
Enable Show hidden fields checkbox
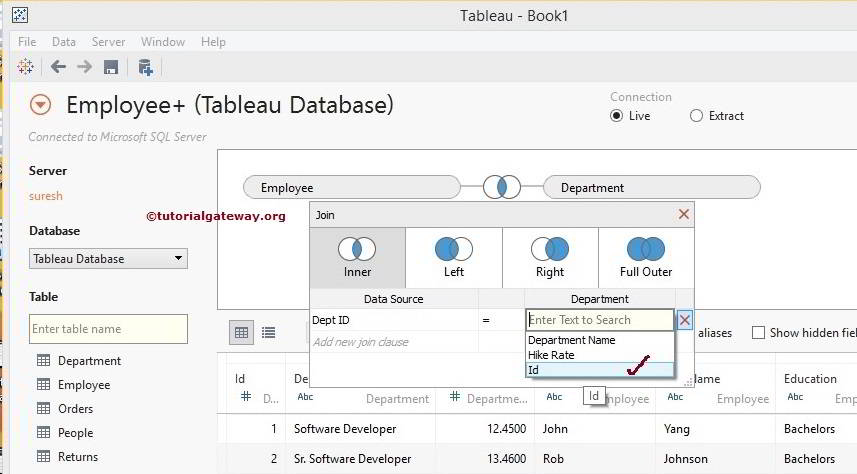click(x=758, y=332)
